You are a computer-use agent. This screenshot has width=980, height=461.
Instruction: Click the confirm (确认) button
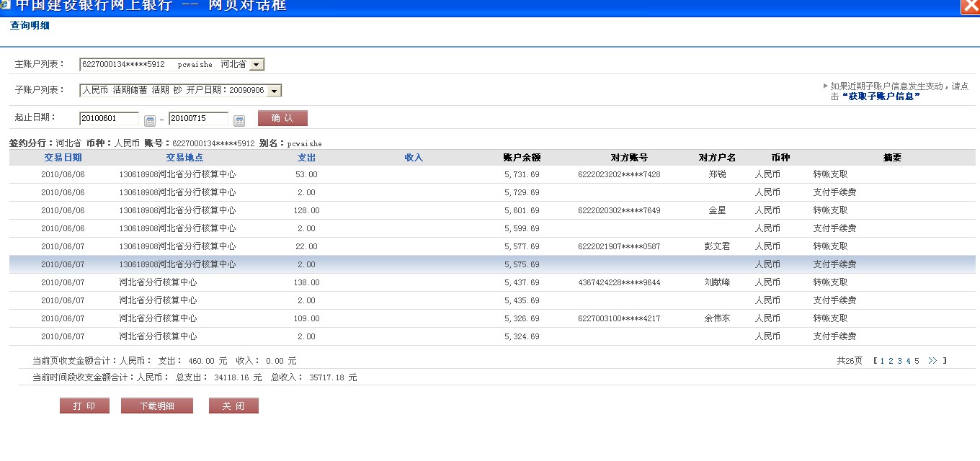pyautogui.click(x=282, y=118)
